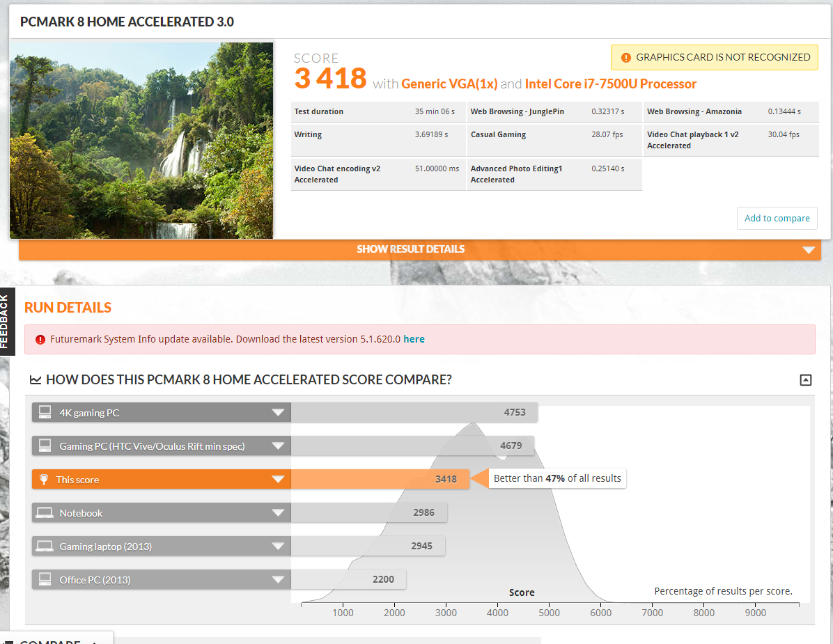Click the Graphics card is not recognized notice
This screenshot has height=644, width=833.
[715, 57]
